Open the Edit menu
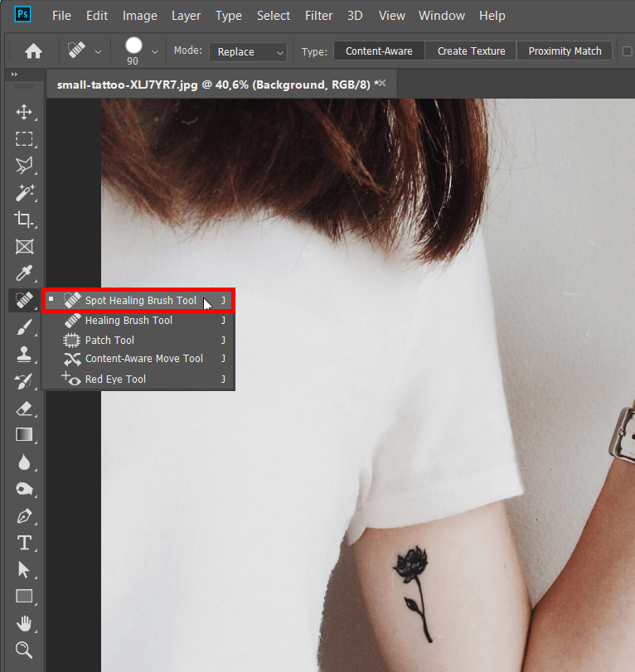The image size is (635, 672). [x=97, y=16]
